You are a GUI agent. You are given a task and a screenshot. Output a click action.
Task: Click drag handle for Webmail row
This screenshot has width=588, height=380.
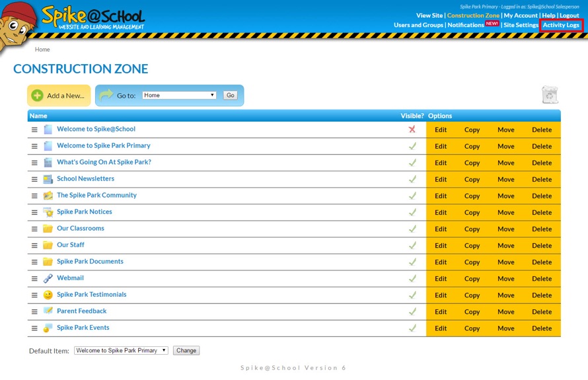(x=34, y=279)
